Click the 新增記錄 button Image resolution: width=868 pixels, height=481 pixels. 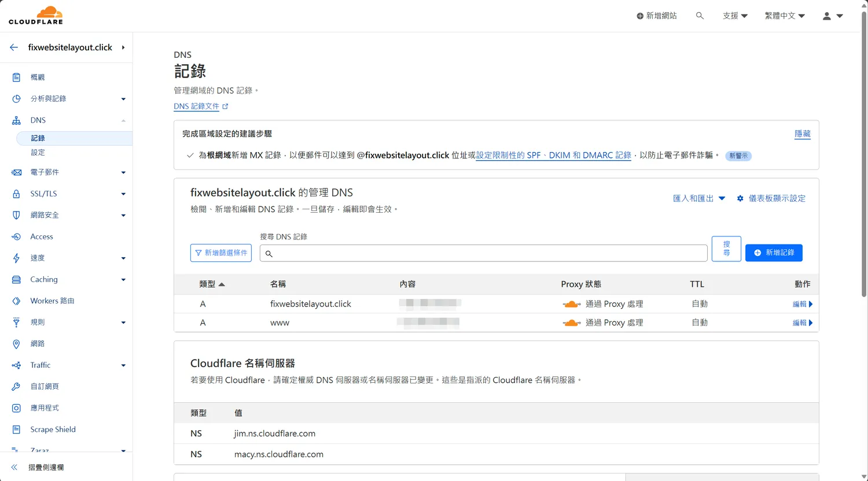[x=774, y=253]
